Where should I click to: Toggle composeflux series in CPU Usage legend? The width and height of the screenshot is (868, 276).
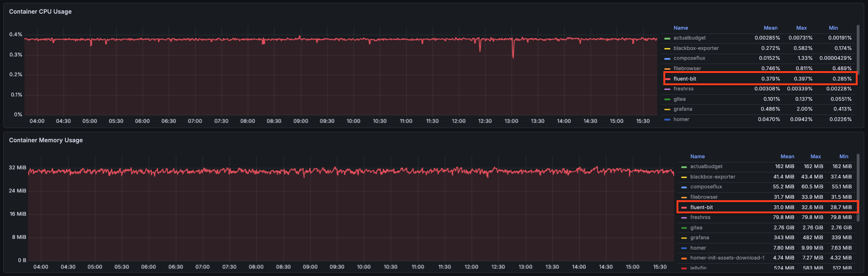(689, 58)
